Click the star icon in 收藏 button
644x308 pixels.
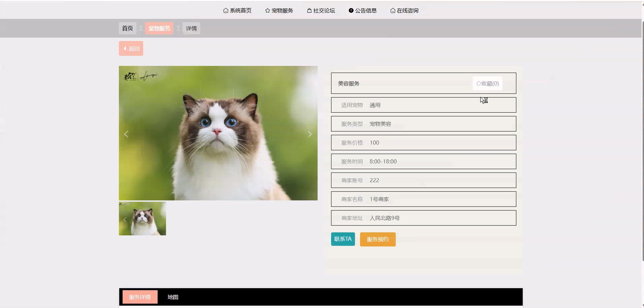[x=479, y=83]
